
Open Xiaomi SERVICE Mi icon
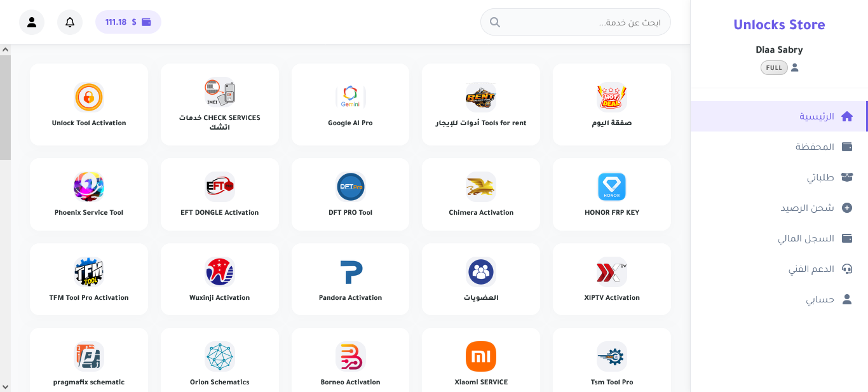pos(481,356)
